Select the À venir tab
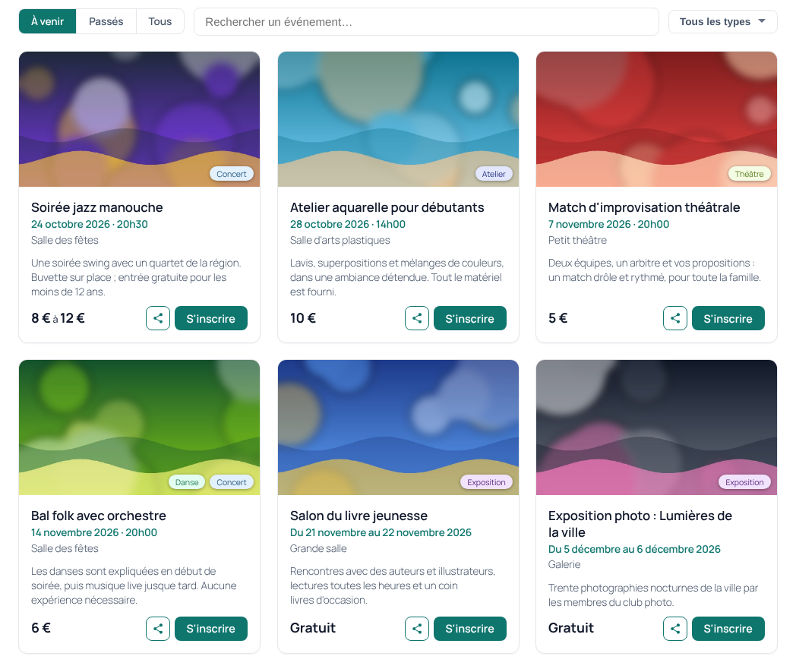 (x=47, y=21)
